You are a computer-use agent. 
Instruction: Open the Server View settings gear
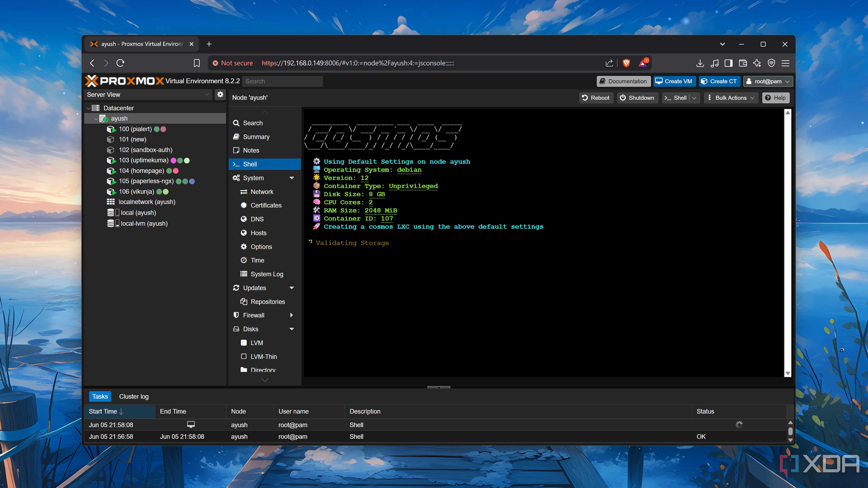220,95
